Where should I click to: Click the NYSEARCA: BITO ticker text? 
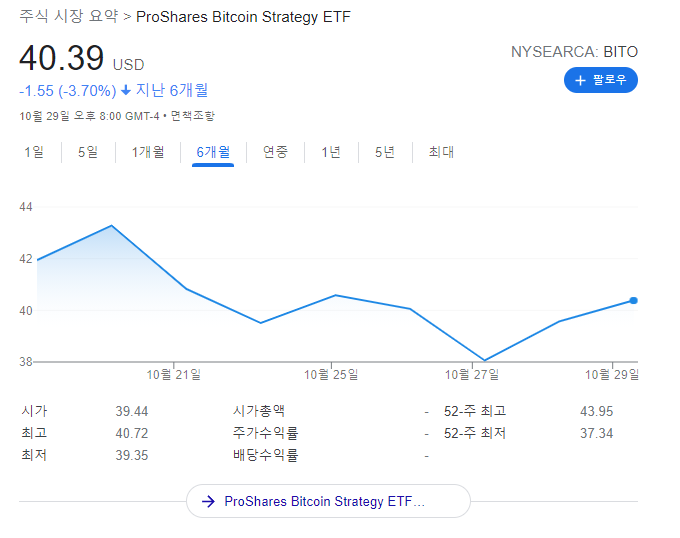coord(574,52)
